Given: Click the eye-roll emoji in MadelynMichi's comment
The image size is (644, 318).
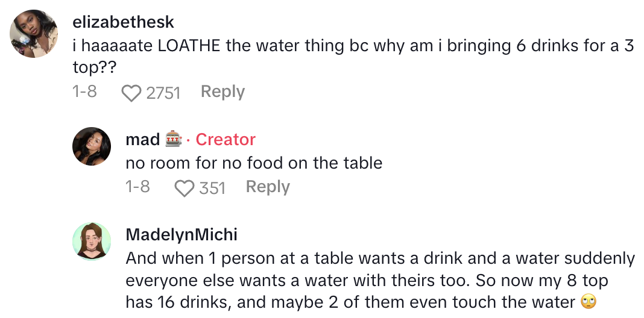Looking at the screenshot, I should pos(588,302).
